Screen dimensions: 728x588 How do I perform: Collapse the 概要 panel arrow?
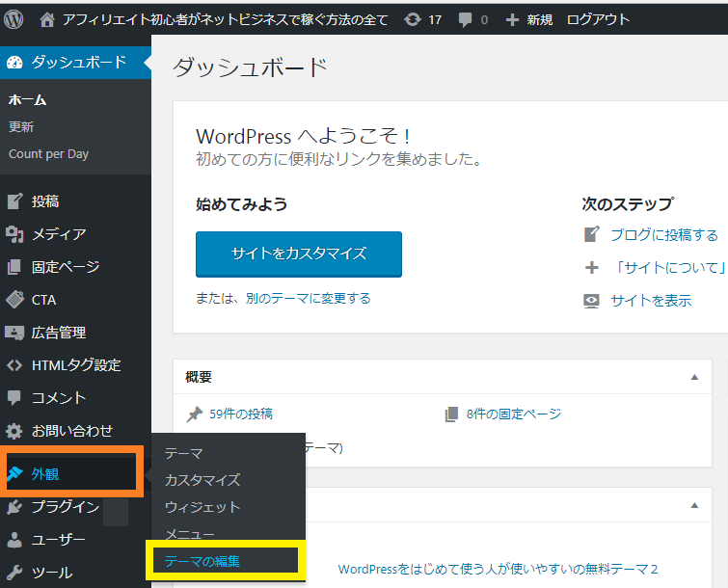(x=694, y=377)
